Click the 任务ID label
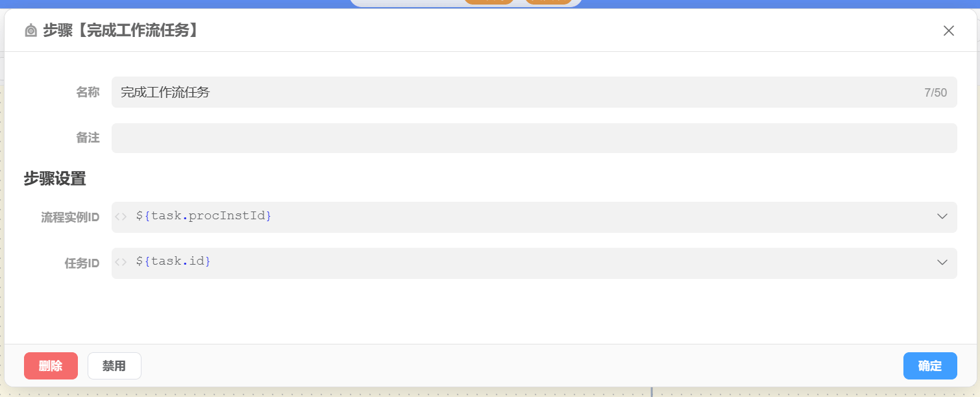This screenshot has height=397, width=980. pyautogui.click(x=82, y=263)
